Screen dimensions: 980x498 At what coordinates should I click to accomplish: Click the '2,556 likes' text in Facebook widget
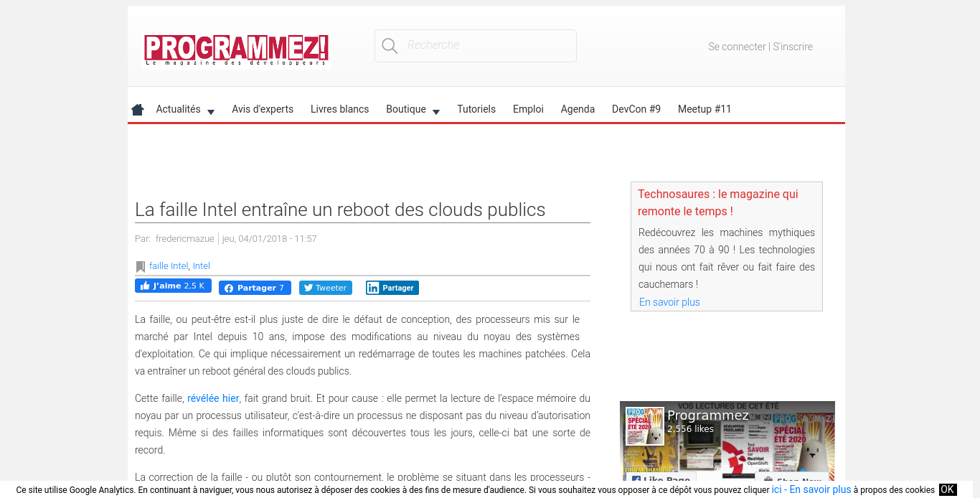tap(690, 429)
